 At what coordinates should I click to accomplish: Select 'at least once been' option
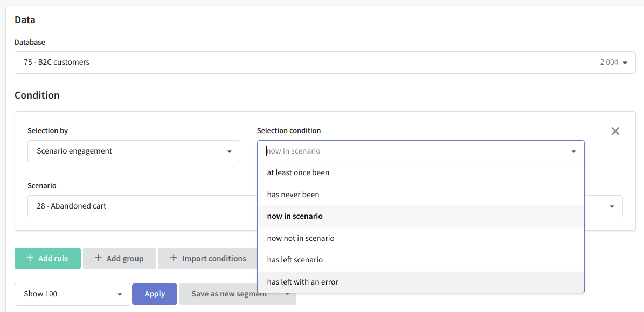tap(420, 173)
